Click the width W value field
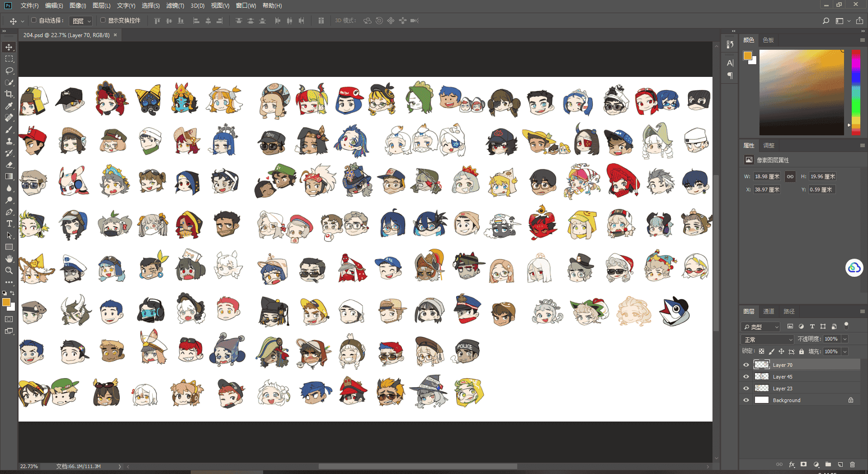The height and width of the screenshot is (474, 868). click(767, 177)
